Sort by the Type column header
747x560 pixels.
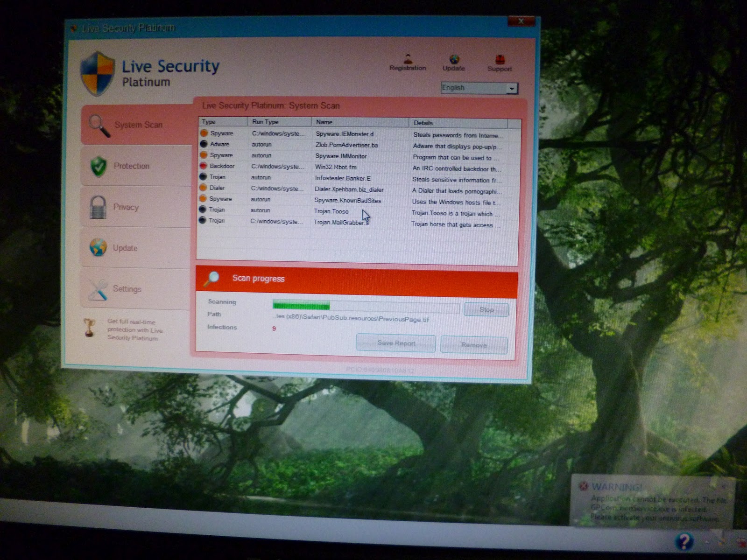(x=223, y=122)
